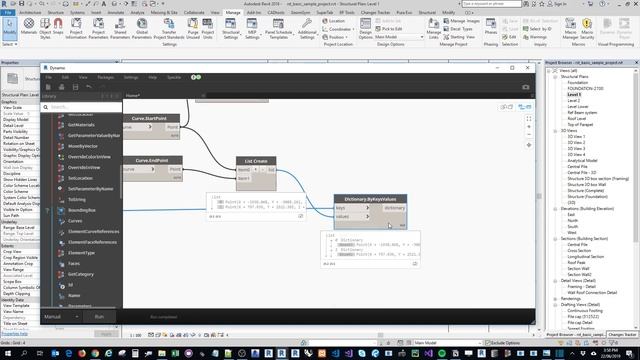Screen dimensions: 640x360
Task: Open Firefox from Windows taskbar
Action: coord(82,353)
